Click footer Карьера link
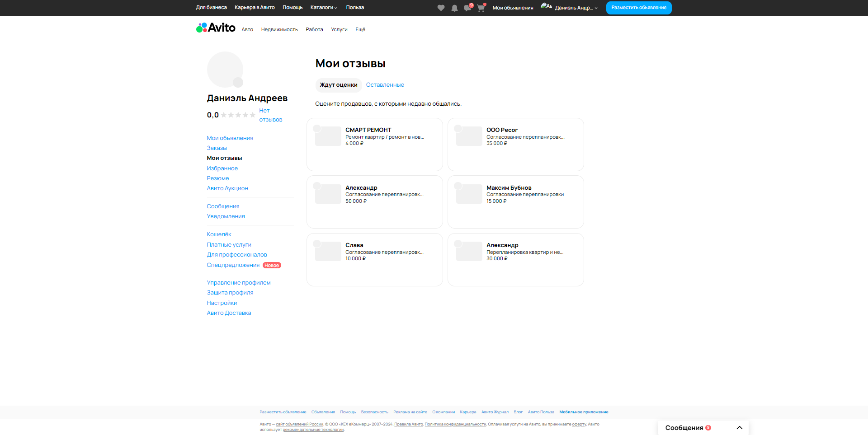Image resolution: width=868 pixels, height=435 pixels. (x=468, y=412)
